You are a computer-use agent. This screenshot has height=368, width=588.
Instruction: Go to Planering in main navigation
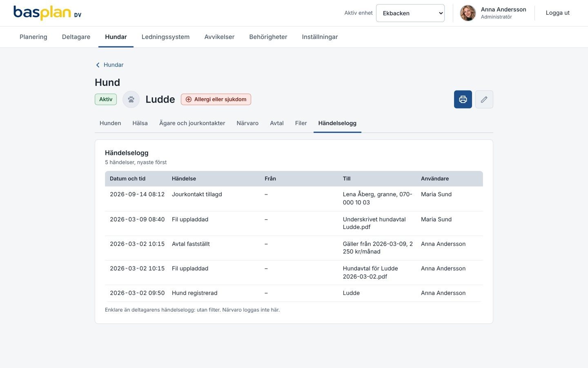[33, 37]
